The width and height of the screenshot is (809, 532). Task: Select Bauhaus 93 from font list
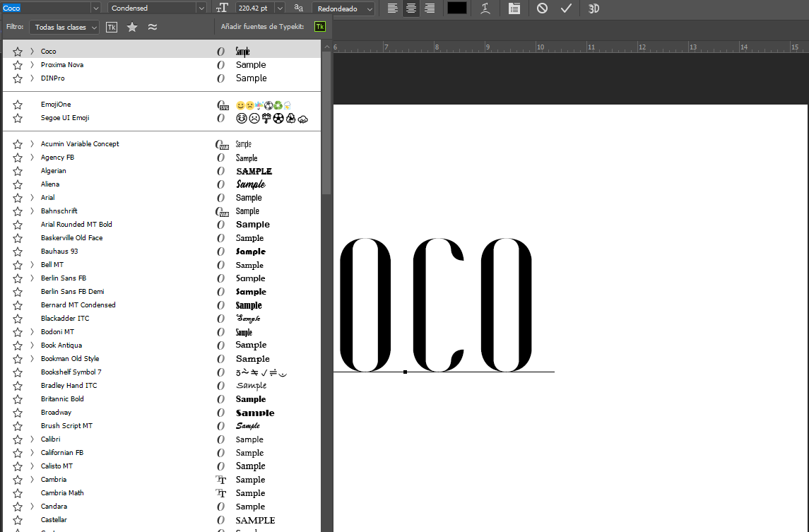coord(59,252)
